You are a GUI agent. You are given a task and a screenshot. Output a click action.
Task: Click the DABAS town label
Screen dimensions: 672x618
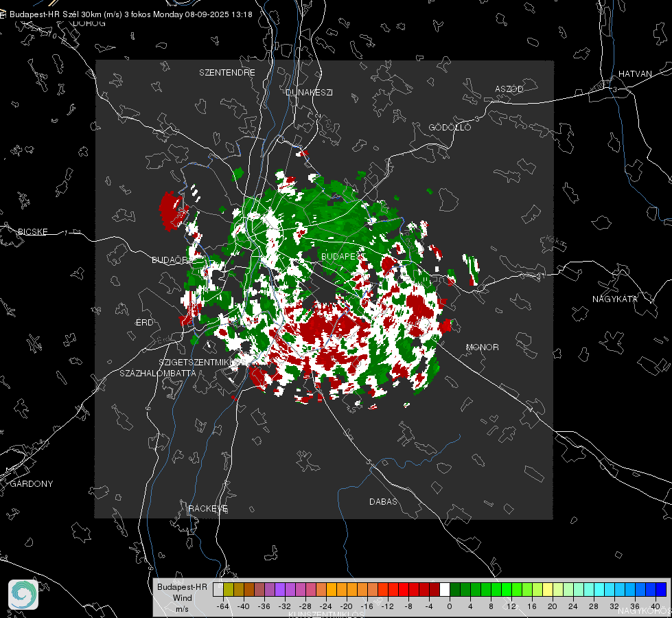coord(383,501)
